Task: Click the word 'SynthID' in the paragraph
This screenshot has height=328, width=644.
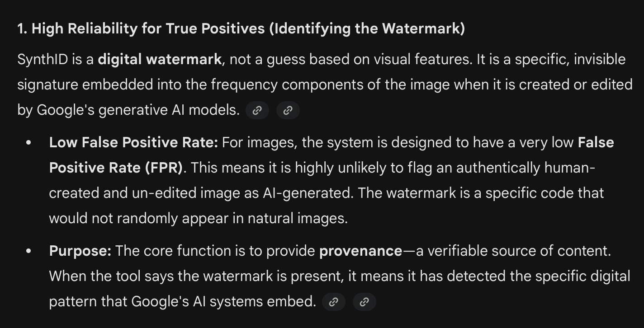Action: pos(43,60)
